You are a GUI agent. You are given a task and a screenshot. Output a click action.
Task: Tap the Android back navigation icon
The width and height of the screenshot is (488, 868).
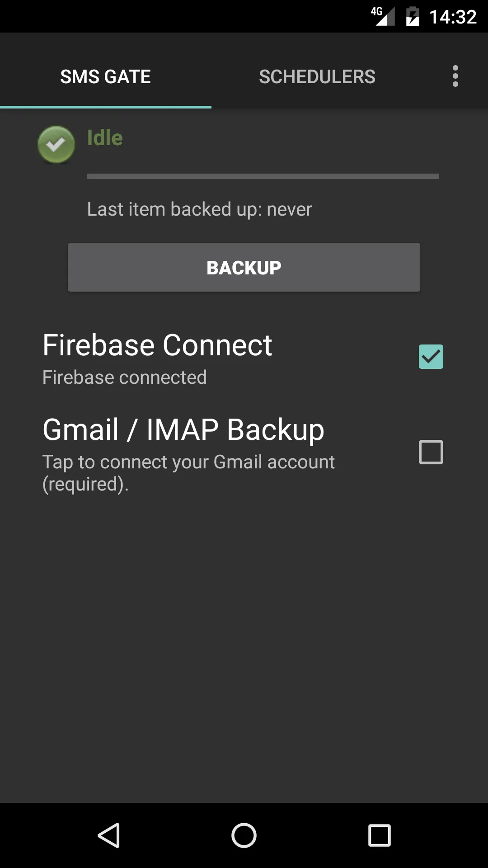[x=108, y=835]
